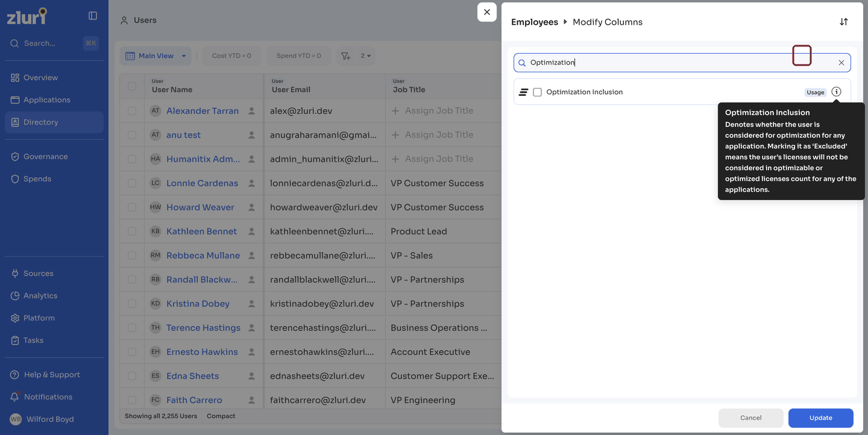This screenshot has height=435, width=868.
Task: Click the add filter funnel icon
Action: (345, 56)
